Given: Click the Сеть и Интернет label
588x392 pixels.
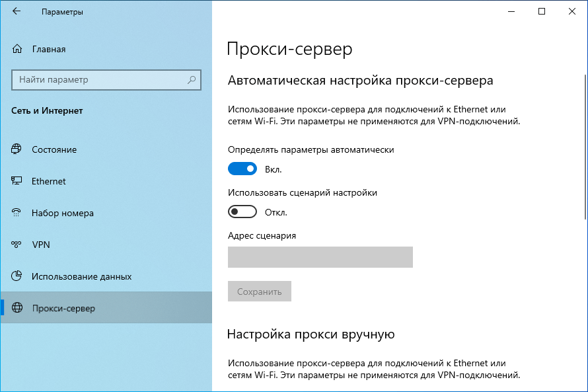Looking at the screenshot, I should [47, 110].
